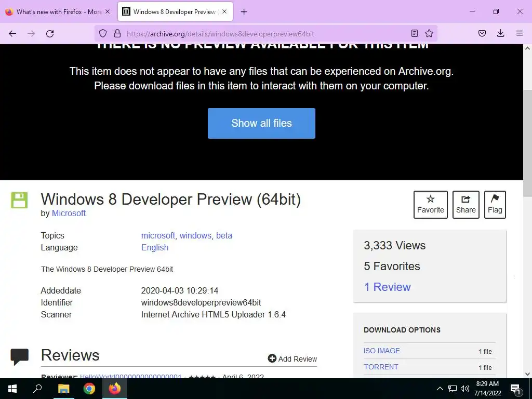Reload the current page
This screenshot has height=399, width=532.
[x=50, y=34]
